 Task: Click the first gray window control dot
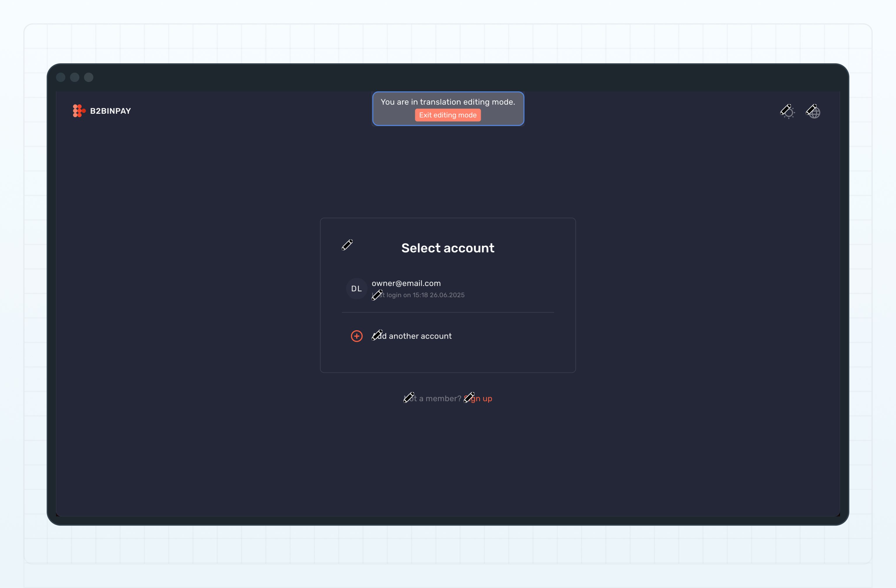(61, 77)
